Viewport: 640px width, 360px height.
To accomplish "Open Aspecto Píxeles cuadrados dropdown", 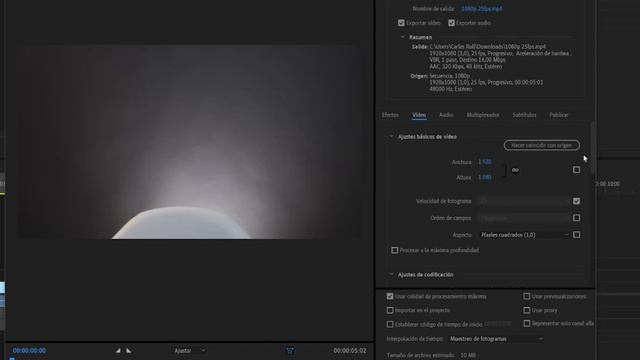I will (x=524, y=235).
